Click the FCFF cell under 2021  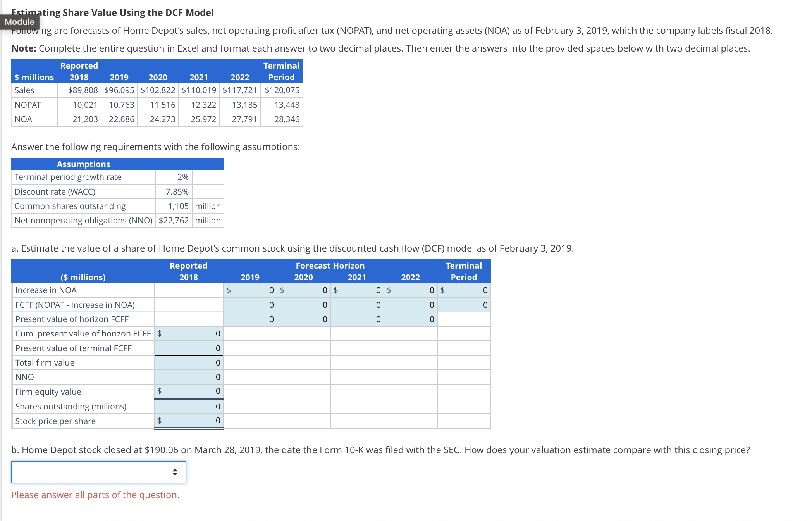[356, 305]
